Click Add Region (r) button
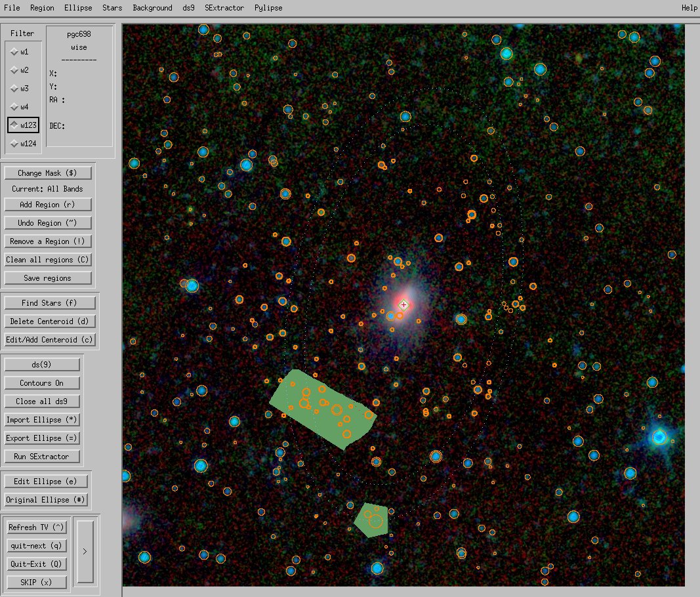 pos(48,205)
